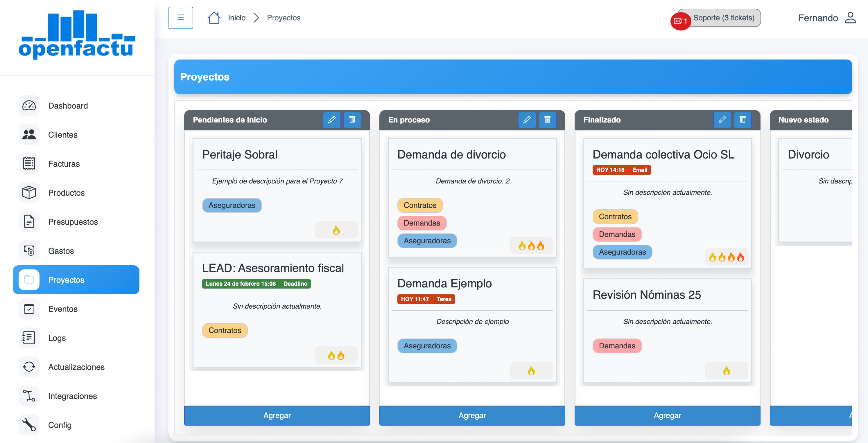The image size is (868, 443).
Task: Select the yellow Contratos tag on LEAD card
Action: point(225,330)
